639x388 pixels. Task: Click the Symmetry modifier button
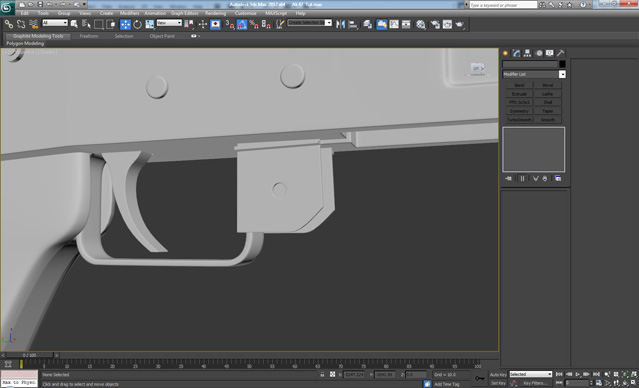(x=519, y=111)
